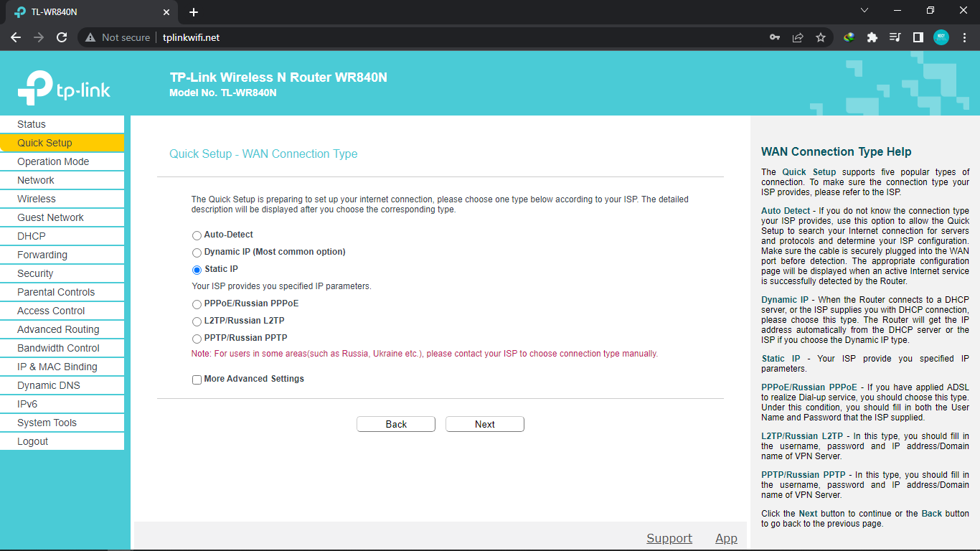Select PPPoE/Russian PPPoE radio button
Screen dimensions: 980x551
click(197, 304)
